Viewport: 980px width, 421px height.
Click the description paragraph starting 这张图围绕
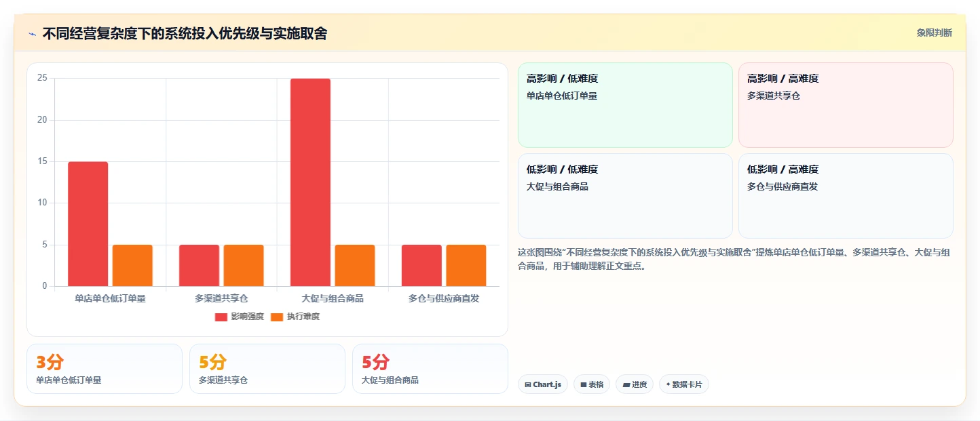(734, 259)
